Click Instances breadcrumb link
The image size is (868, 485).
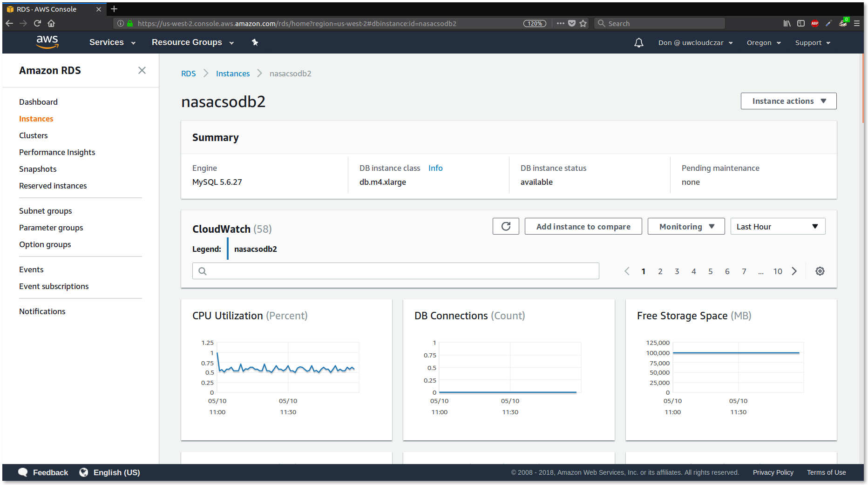(233, 74)
